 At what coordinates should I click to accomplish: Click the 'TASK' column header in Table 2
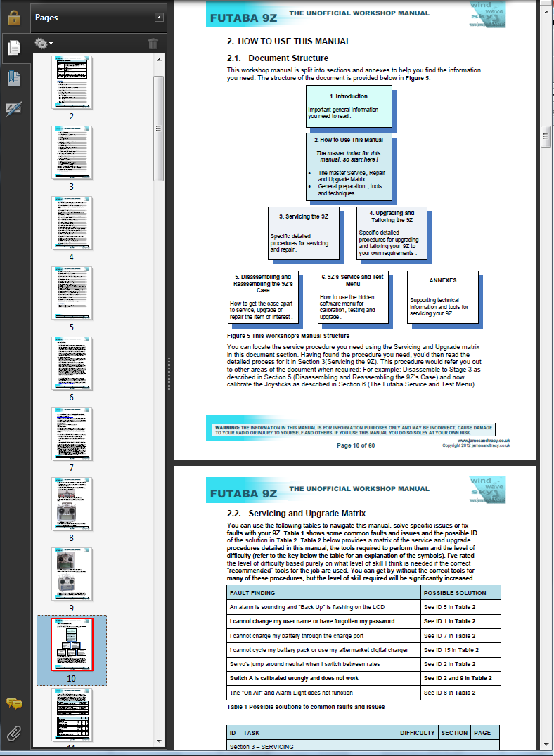(x=318, y=733)
